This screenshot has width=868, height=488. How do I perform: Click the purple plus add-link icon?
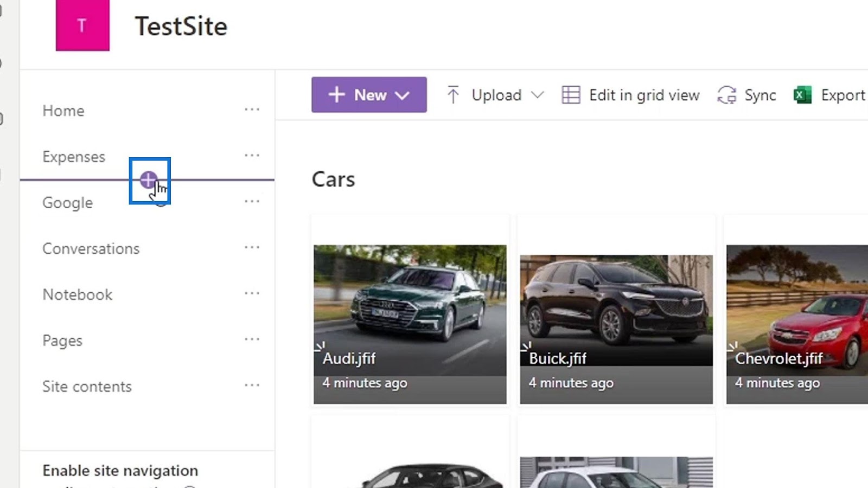coord(148,179)
